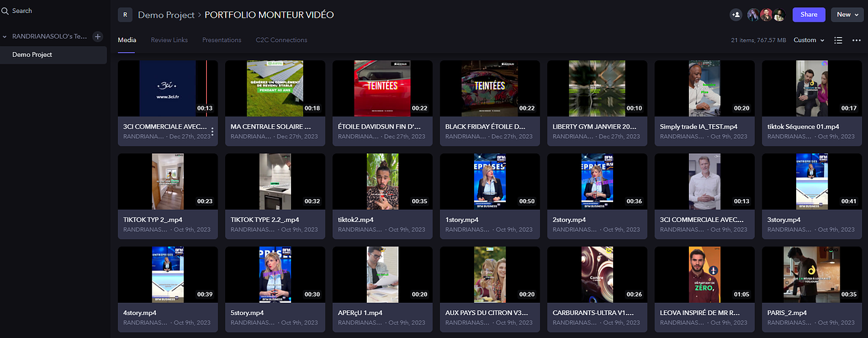The image size is (868, 338).
Task: Open the vertical dots menu on 3CI COMMERCIALE card
Action: pyautogui.click(x=212, y=131)
